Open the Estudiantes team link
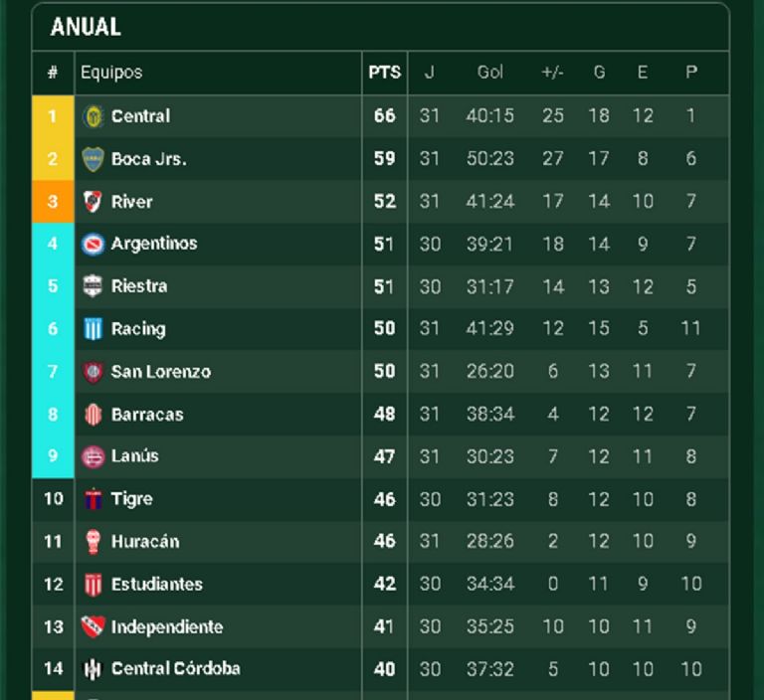 [156, 585]
